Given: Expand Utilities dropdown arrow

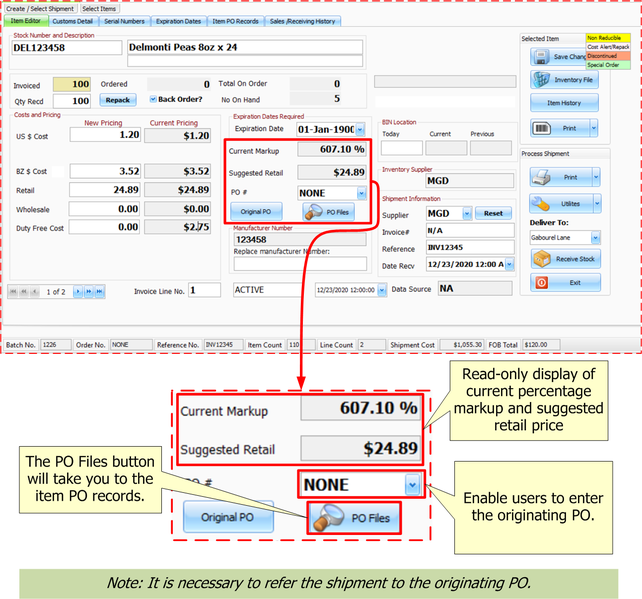Looking at the screenshot, I should point(597,203).
